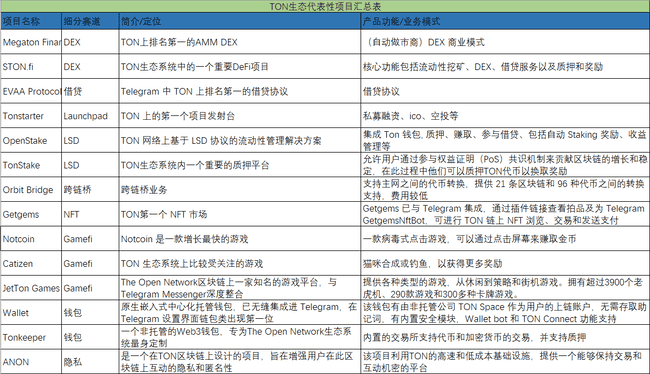This screenshot has height=374, width=650.
Task: Click the Orbit Bridge name cell
Action: point(31,190)
